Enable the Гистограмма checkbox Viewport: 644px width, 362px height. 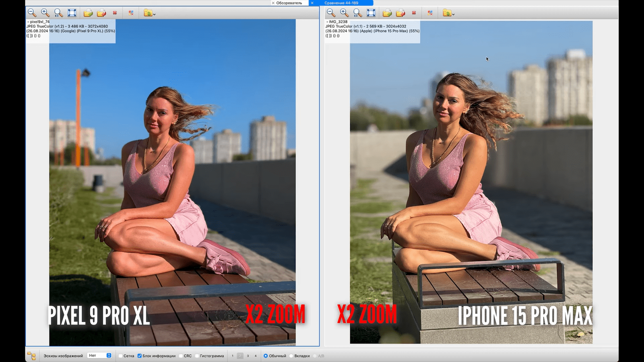(x=197, y=356)
